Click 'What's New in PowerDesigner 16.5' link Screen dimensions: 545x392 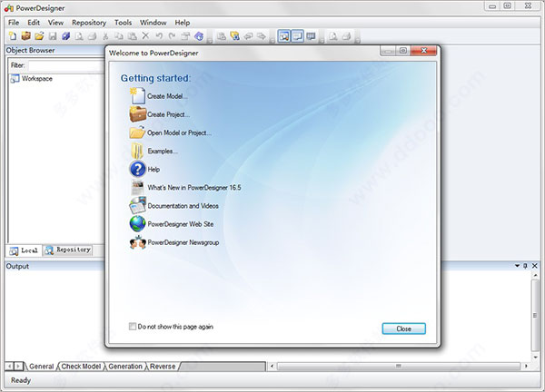[194, 188]
